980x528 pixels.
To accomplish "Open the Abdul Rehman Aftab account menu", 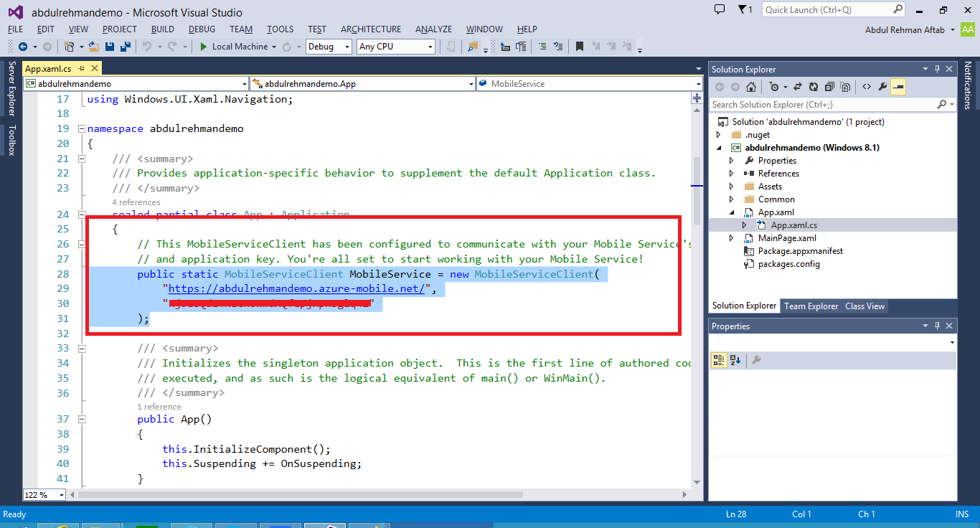I will pyautogui.click(x=911, y=29).
